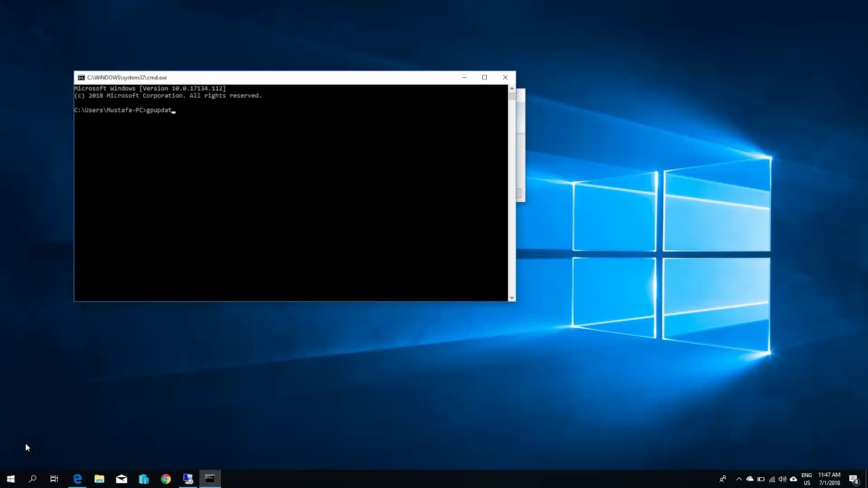Open cmd.exe title bar system icon
The height and width of the screenshot is (488, 868).
(x=81, y=78)
